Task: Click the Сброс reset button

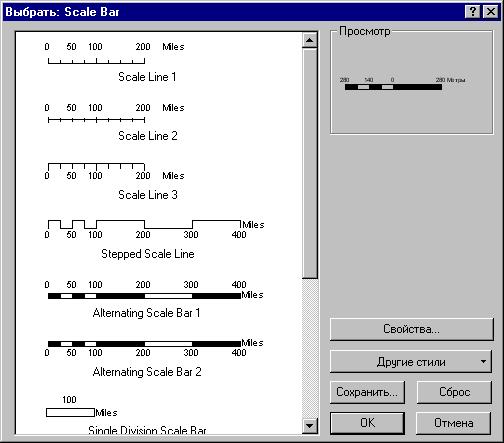Action: pyautogui.click(x=454, y=392)
